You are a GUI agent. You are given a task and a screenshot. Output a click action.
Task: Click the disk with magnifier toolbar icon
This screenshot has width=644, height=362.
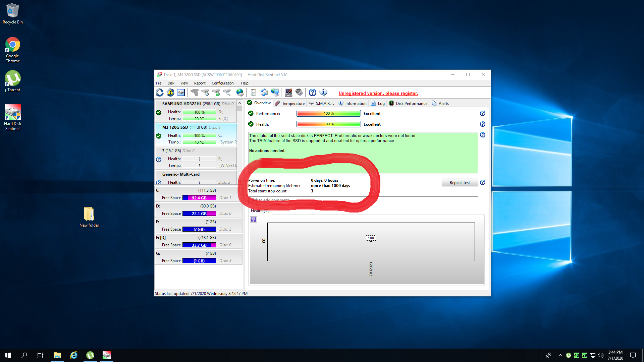click(227, 93)
